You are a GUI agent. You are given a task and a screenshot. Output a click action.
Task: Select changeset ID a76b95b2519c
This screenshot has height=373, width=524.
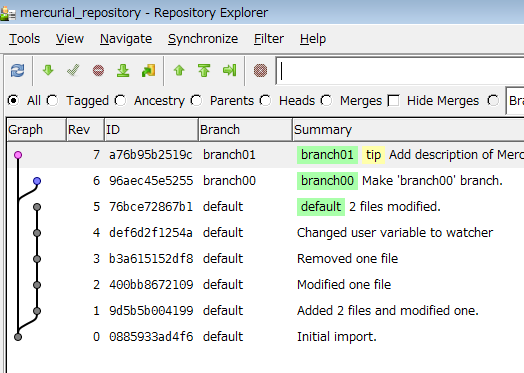click(151, 155)
